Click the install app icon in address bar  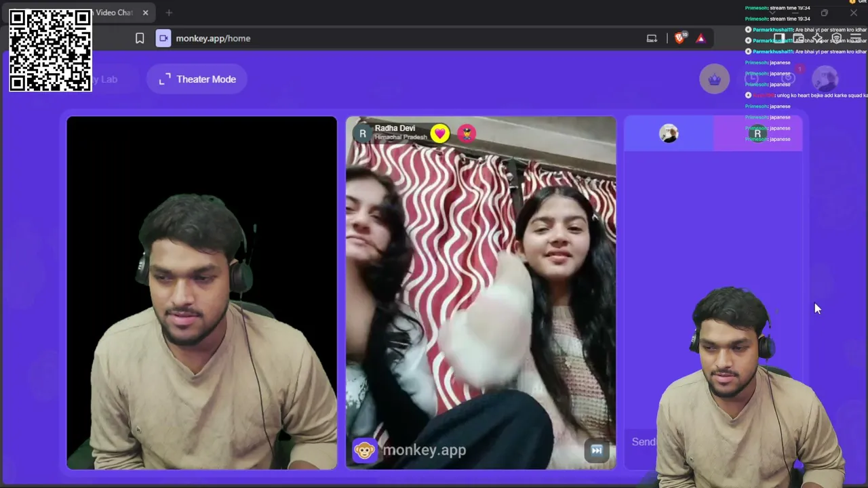[x=652, y=39]
